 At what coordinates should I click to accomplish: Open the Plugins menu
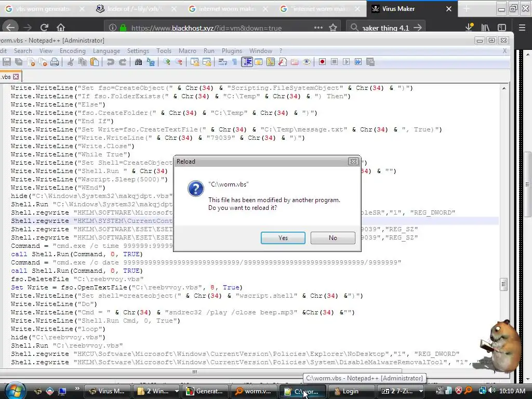pos(232,51)
